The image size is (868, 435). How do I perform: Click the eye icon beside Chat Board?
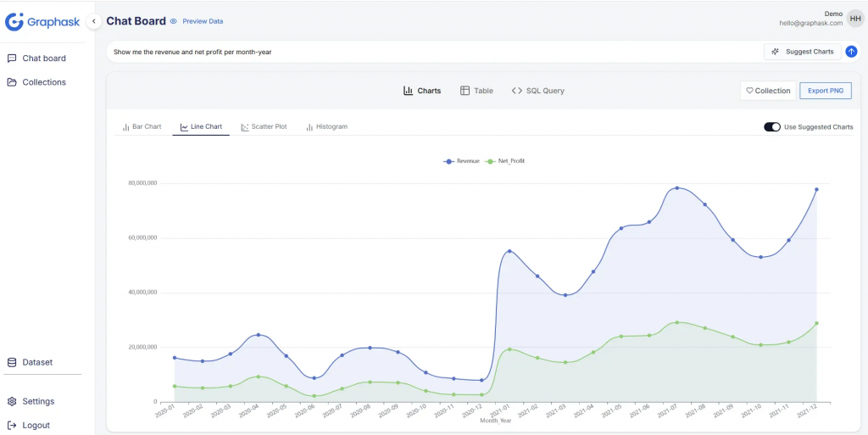174,21
